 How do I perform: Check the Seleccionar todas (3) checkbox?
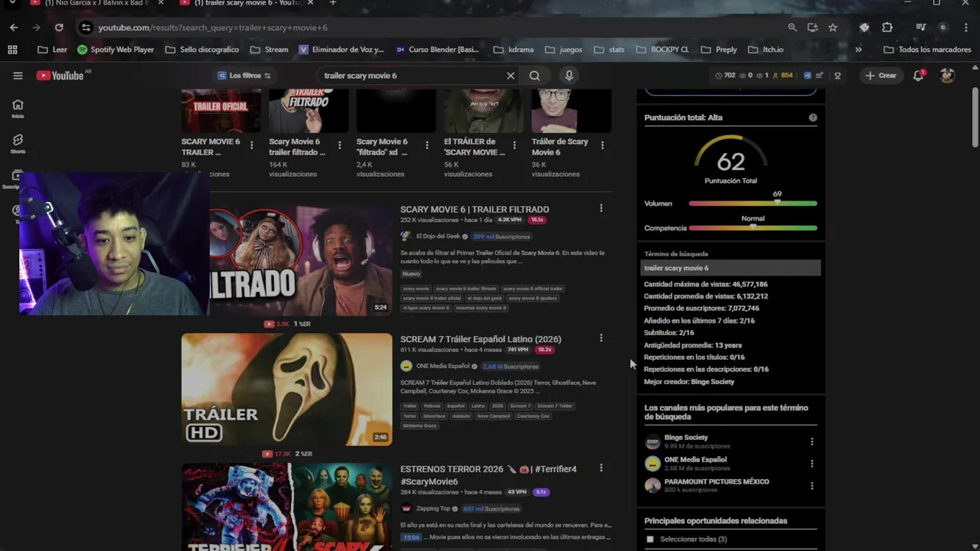point(650,539)
